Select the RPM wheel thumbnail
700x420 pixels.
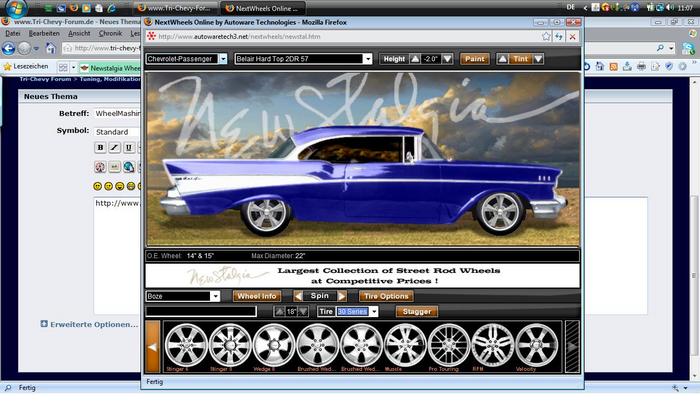(492, 345)
